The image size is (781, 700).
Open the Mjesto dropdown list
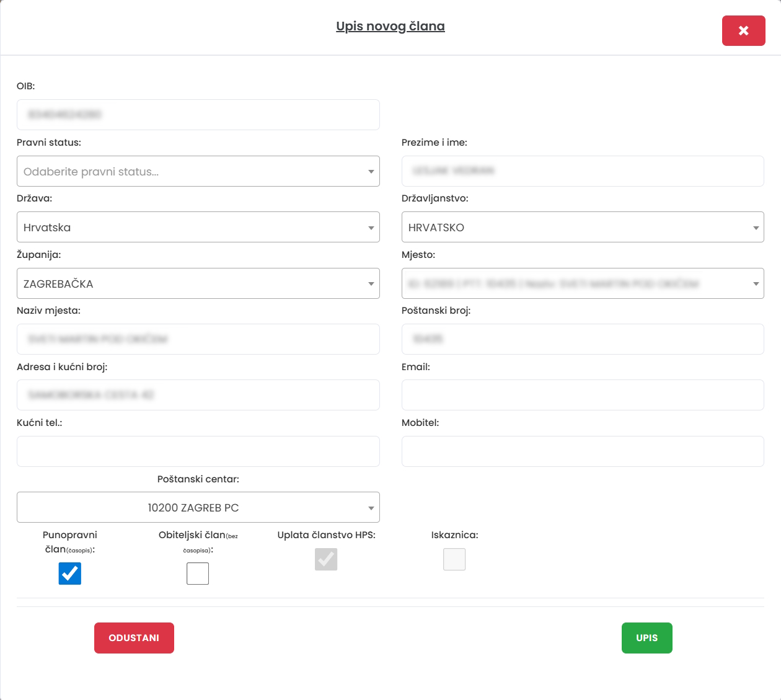(x=582, y=283)
